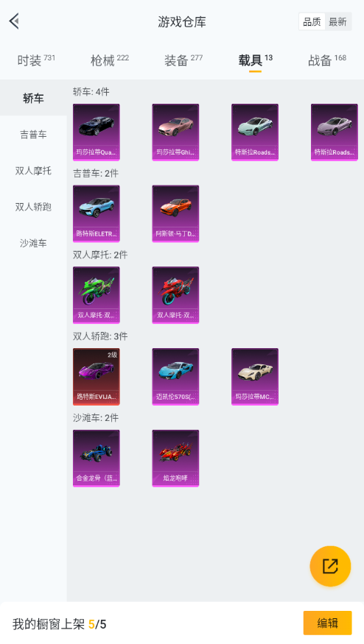Select the purple 路特斯 EVIJA level 2 card
The height and width of the screenshot is (644, 364).
97,377
